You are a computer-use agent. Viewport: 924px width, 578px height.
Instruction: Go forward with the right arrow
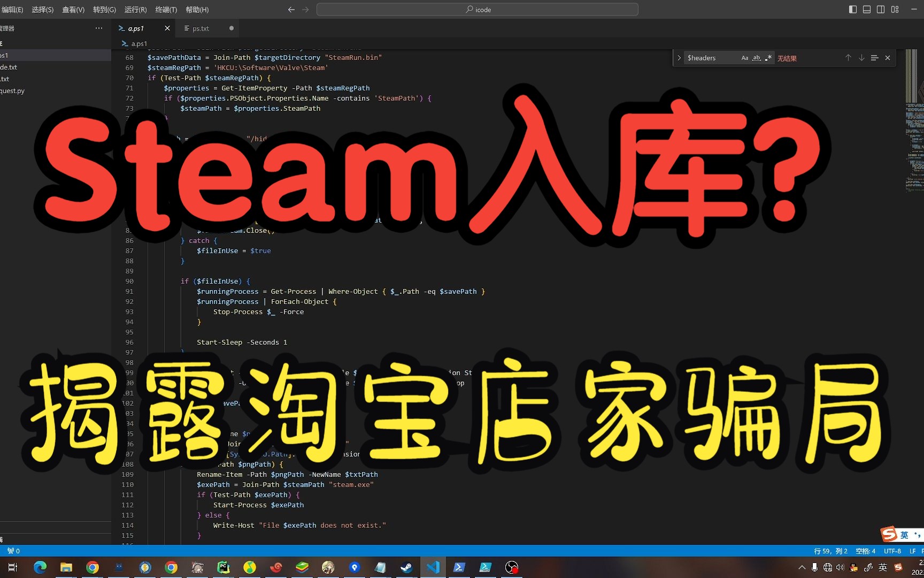[x=305, y=10]
